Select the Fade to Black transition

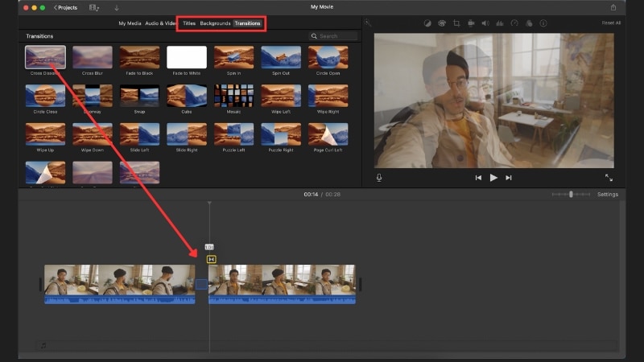139,57
